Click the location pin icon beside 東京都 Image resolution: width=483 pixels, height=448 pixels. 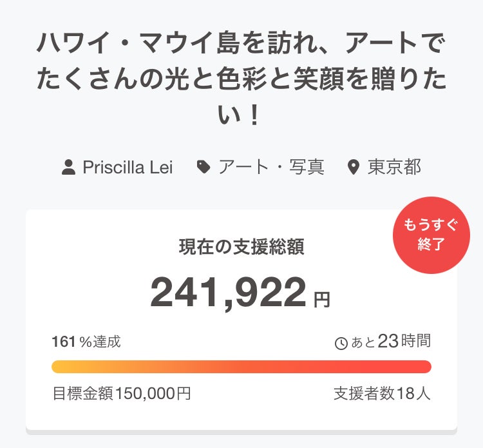click(x=353, y=168)
